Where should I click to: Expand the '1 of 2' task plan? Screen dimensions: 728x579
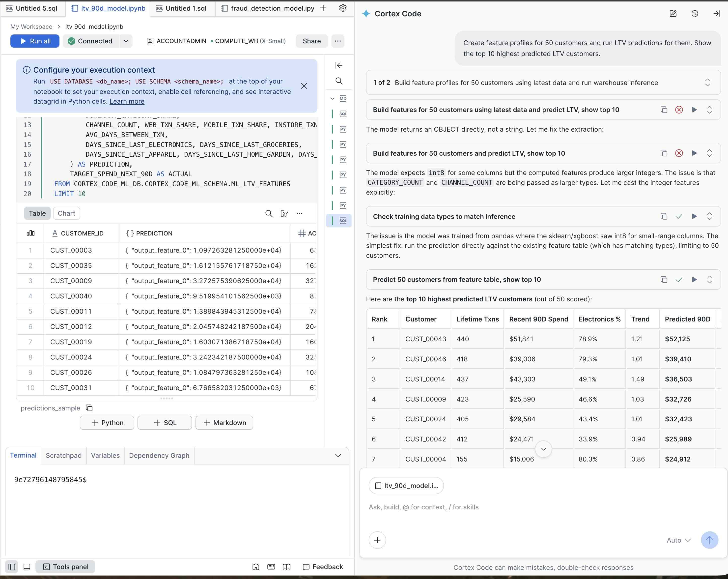(707, 83)
